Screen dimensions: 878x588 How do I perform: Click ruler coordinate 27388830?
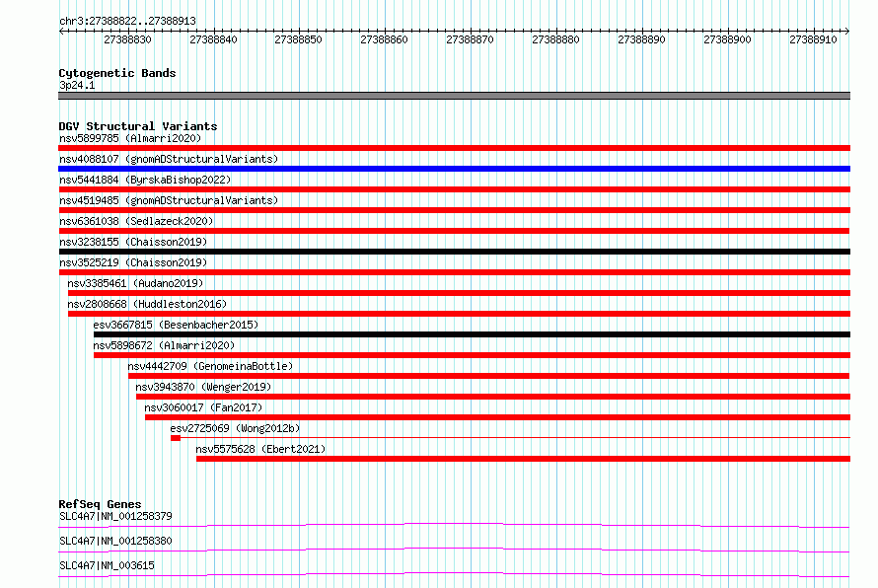(x=127, y=39)
